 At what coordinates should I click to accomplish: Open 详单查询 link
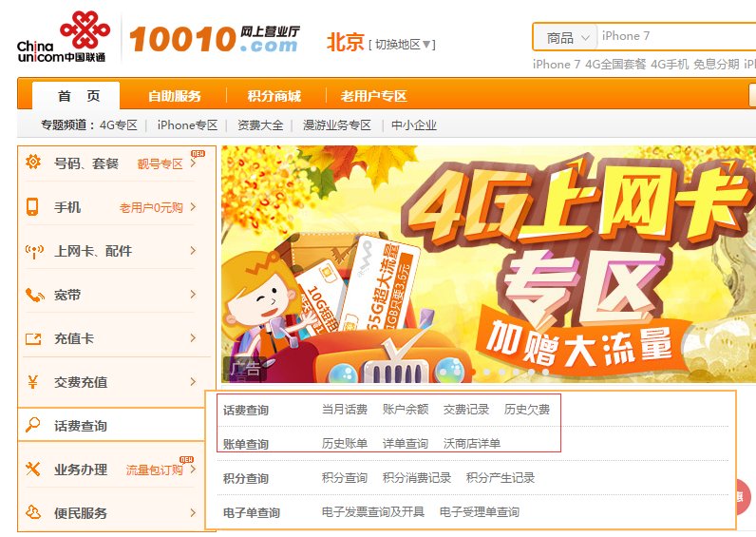coord(406,444)
